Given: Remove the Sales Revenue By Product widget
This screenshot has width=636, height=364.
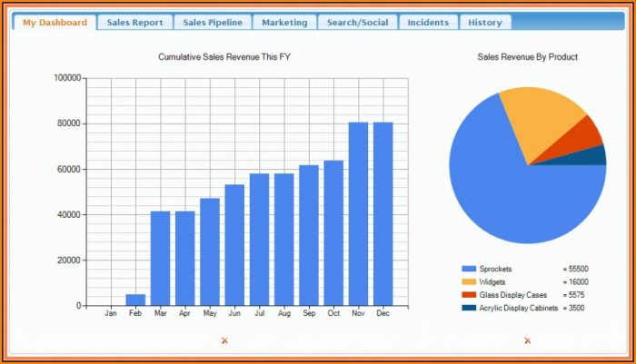Looking at the screenshot, I should tap(527, 340).
